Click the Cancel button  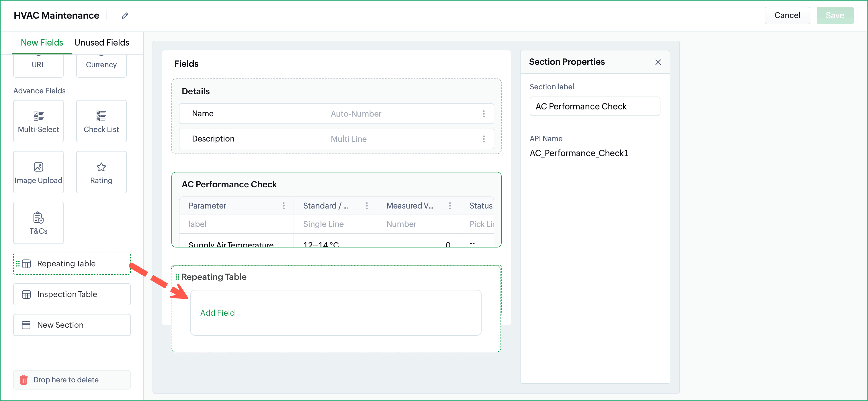787,15
